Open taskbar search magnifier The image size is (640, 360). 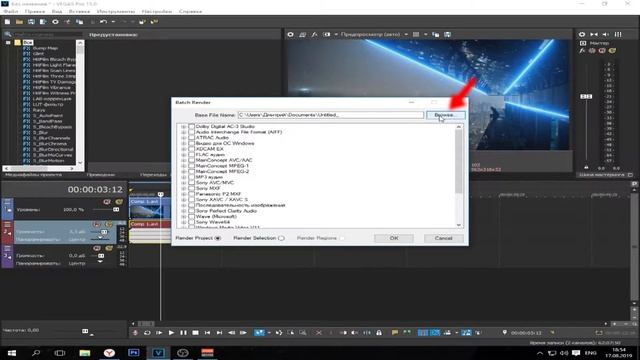(x=36, y=353)
